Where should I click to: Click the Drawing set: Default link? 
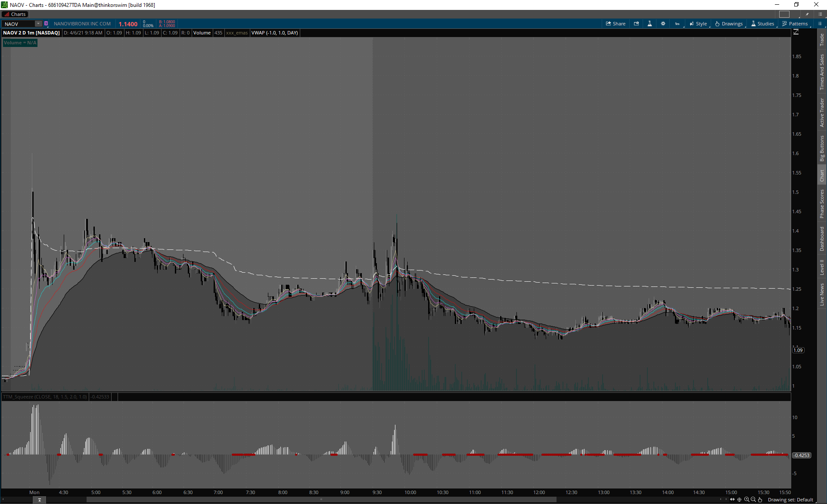click(x=790, y=500)
